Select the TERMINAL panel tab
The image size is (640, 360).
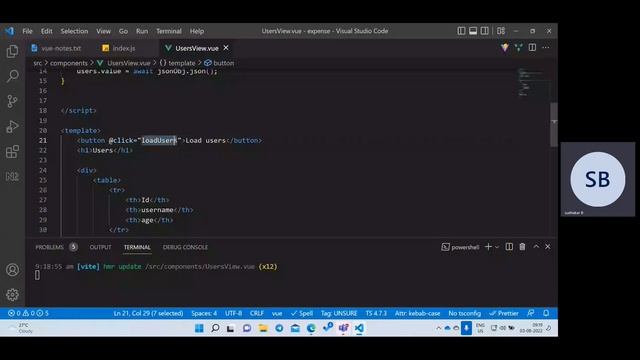point(137,247)
